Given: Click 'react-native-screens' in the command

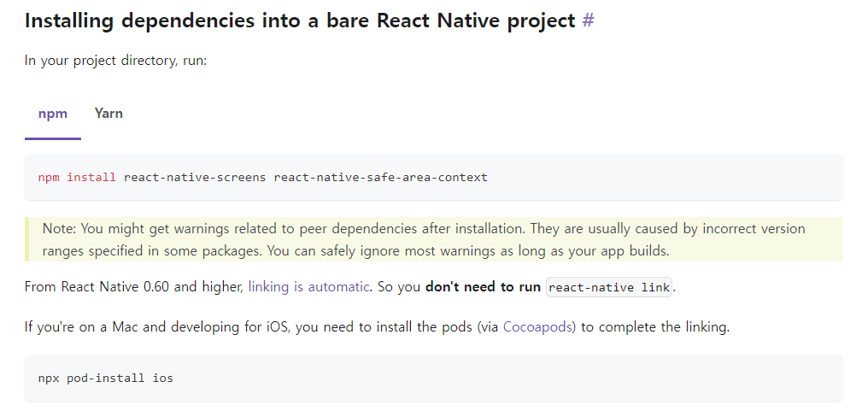Looking at the screenshot, I should 195,177.
